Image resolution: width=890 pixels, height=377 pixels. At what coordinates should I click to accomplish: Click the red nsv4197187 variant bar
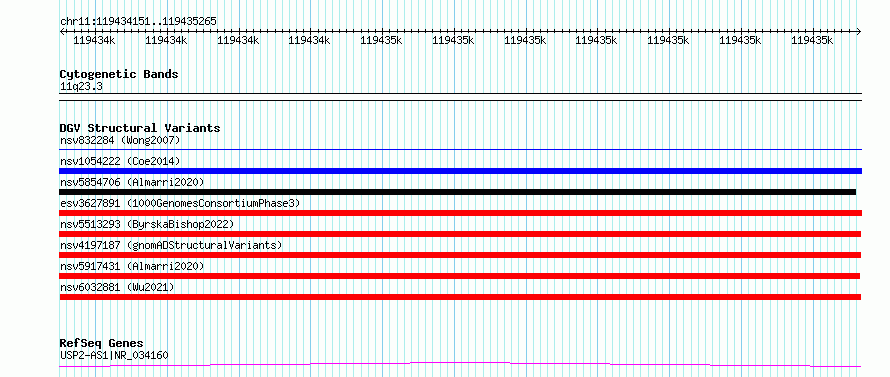(x=460, y=255)
